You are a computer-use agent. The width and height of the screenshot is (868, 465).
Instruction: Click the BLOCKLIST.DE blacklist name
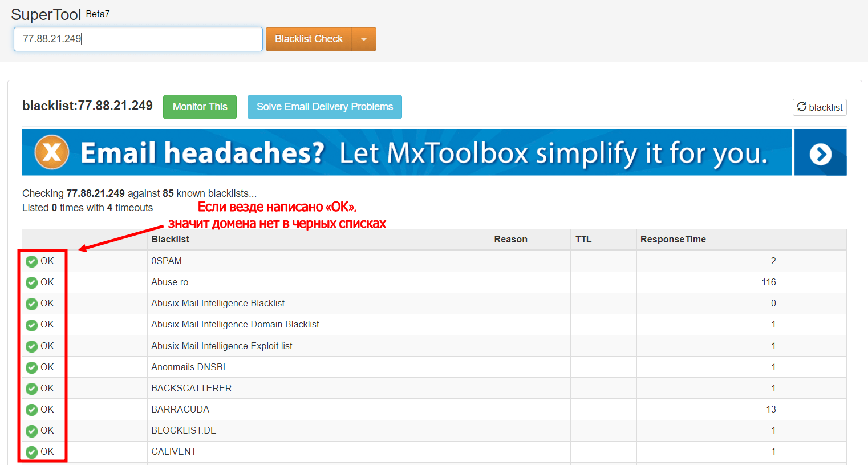point(184,431)
